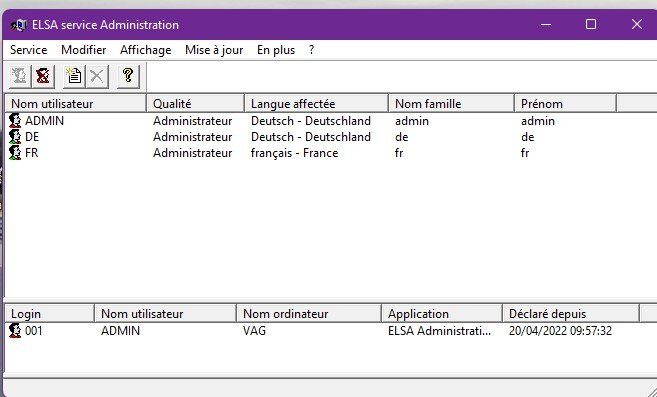Click Déclaré depuis column header
This screenshot has width=657, height=397.
(x=571, y=314)
